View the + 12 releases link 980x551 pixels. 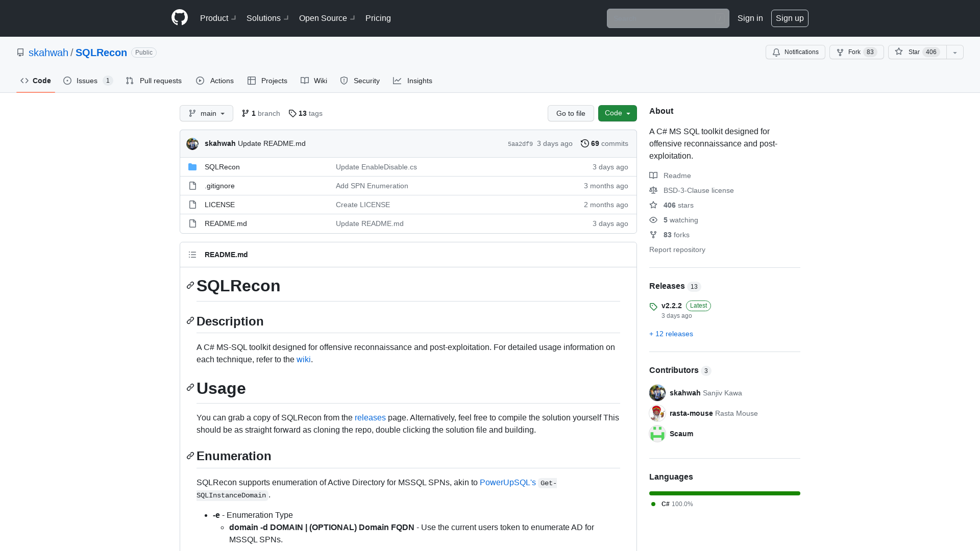[x=671, y=334]
